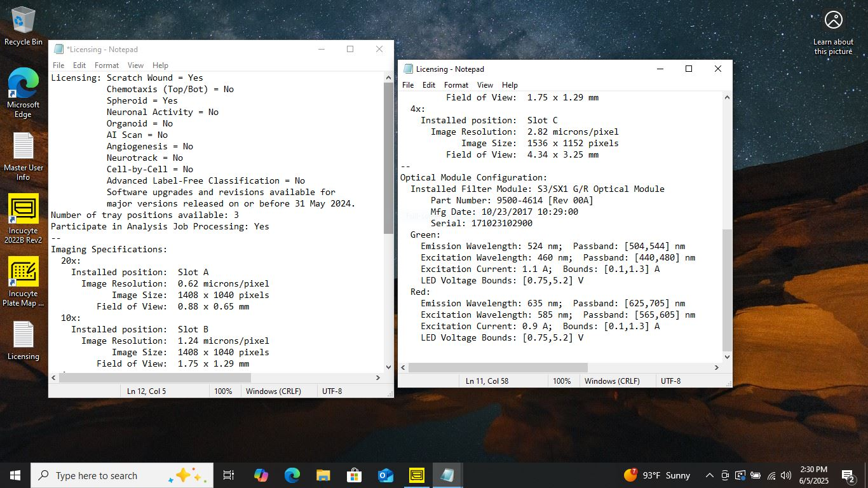
Task: Click 'Participate in Analysis Job Processing: Yes' text
Action: point(160,227)
